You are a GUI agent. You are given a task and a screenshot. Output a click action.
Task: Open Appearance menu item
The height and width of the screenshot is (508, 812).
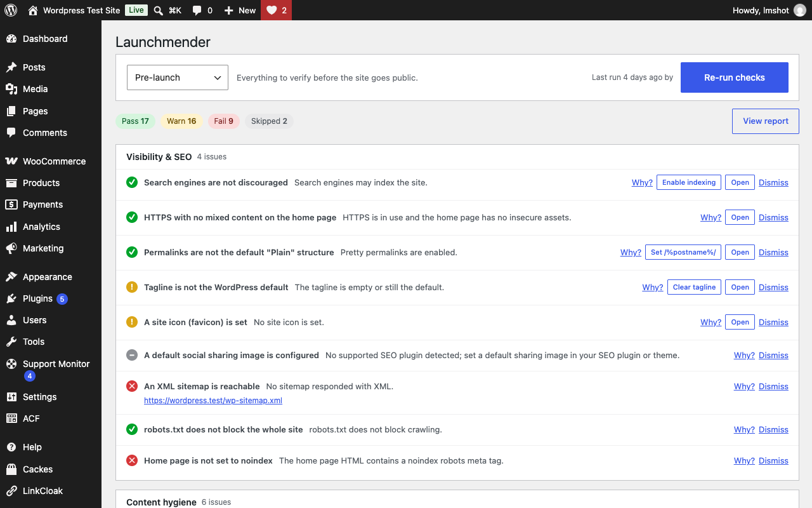pos(51,277)
